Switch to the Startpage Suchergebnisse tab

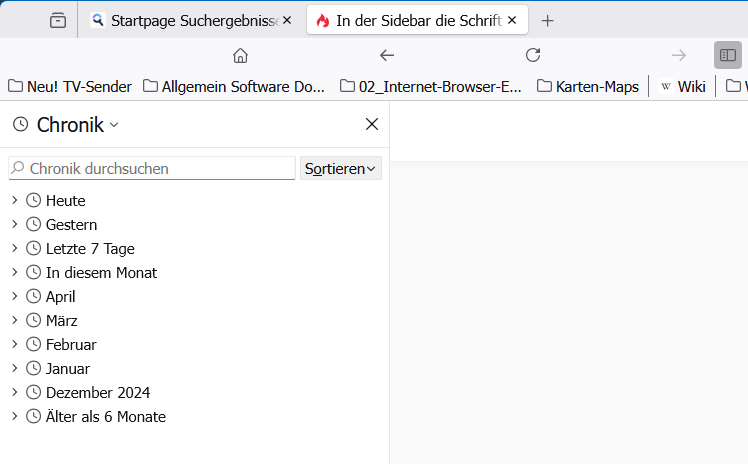[185, 20]
